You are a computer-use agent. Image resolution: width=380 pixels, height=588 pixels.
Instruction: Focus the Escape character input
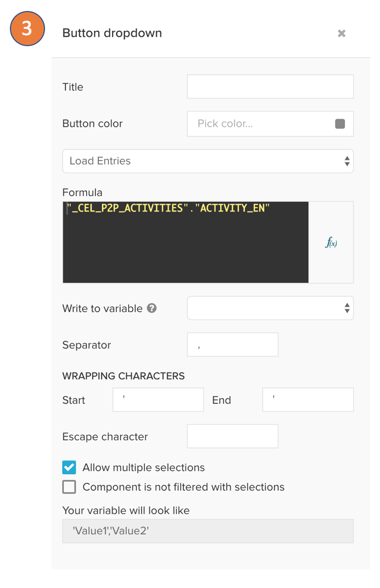(x=232, y=437)
